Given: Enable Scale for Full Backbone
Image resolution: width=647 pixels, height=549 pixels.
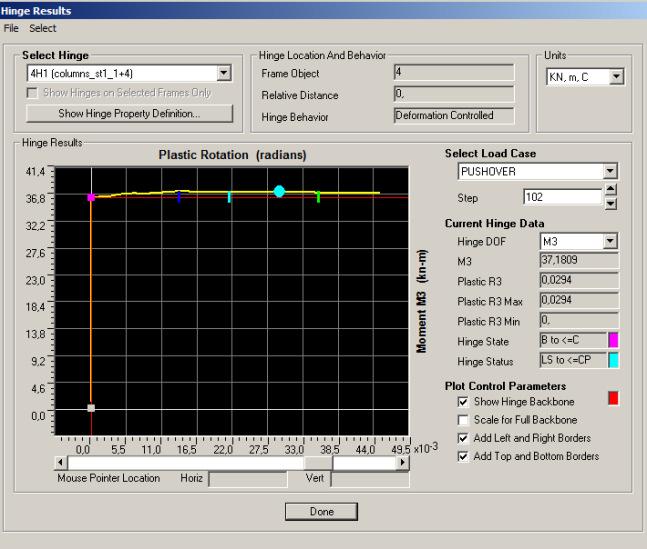Looking at the screenshot, I should [463, 420].
